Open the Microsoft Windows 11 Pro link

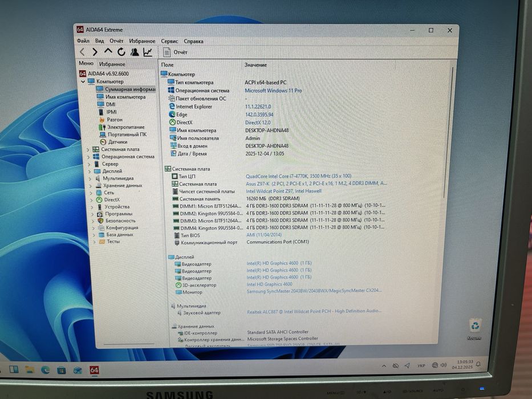[x=273, y=91]
